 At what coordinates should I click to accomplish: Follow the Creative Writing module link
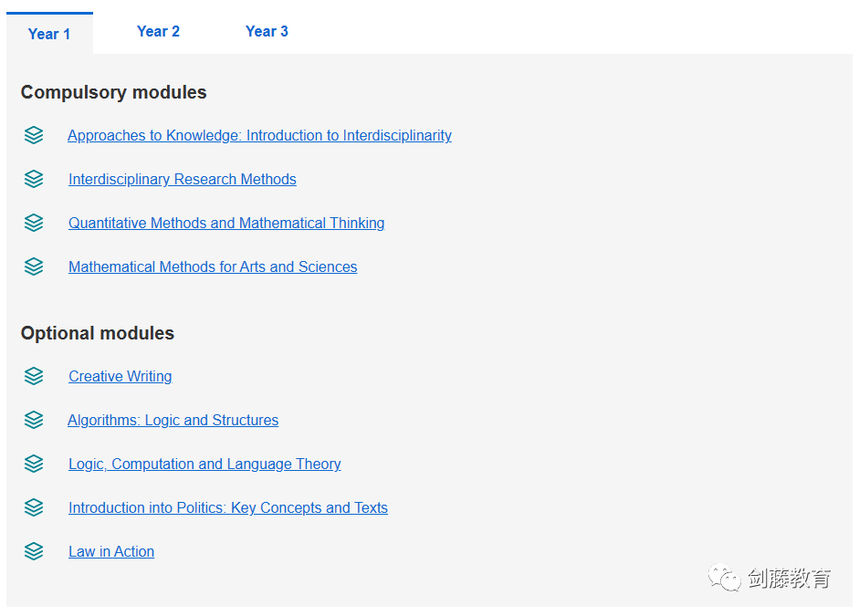(120, 376)
